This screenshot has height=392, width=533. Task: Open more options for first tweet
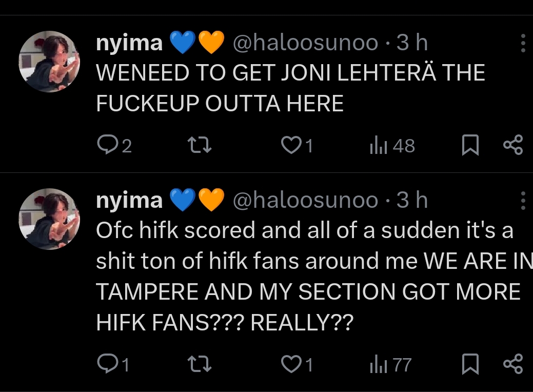522,44
